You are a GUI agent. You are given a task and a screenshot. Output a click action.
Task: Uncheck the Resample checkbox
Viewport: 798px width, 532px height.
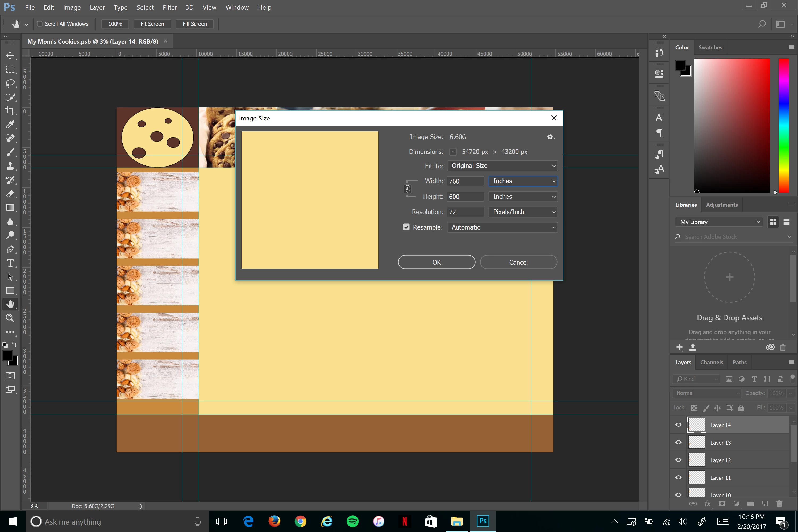(406, 227)
